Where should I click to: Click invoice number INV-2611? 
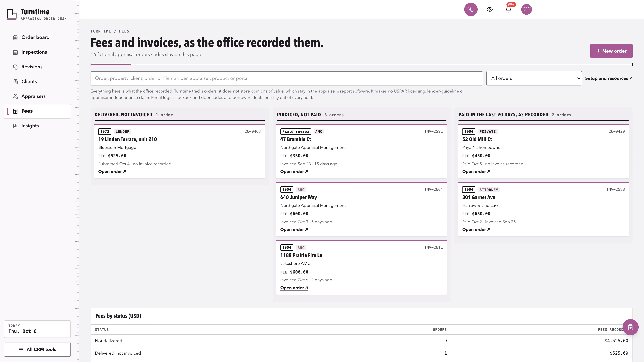pyautogui.click(x=433, y=247)
